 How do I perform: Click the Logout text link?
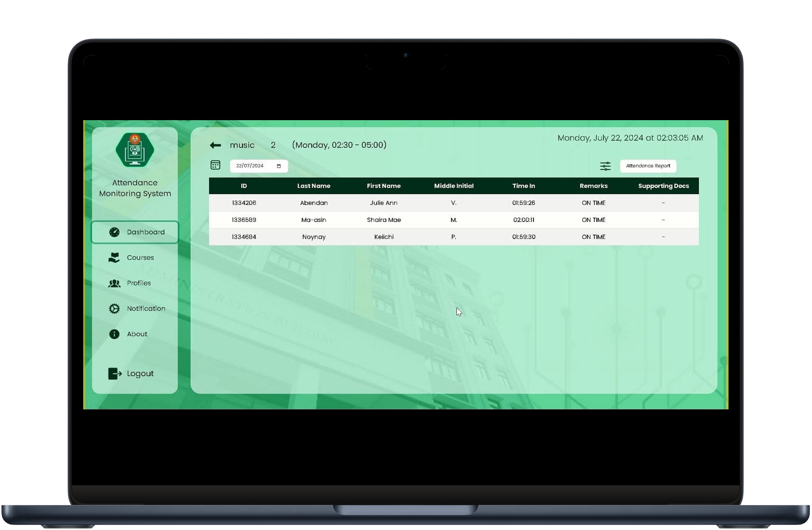pyautogui.click(x=140, y=374)
